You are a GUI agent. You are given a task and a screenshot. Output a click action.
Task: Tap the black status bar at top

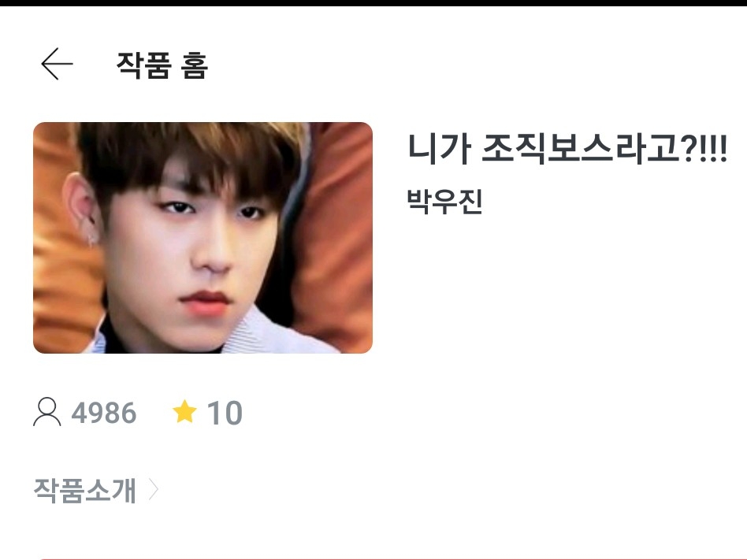point(373,3)
